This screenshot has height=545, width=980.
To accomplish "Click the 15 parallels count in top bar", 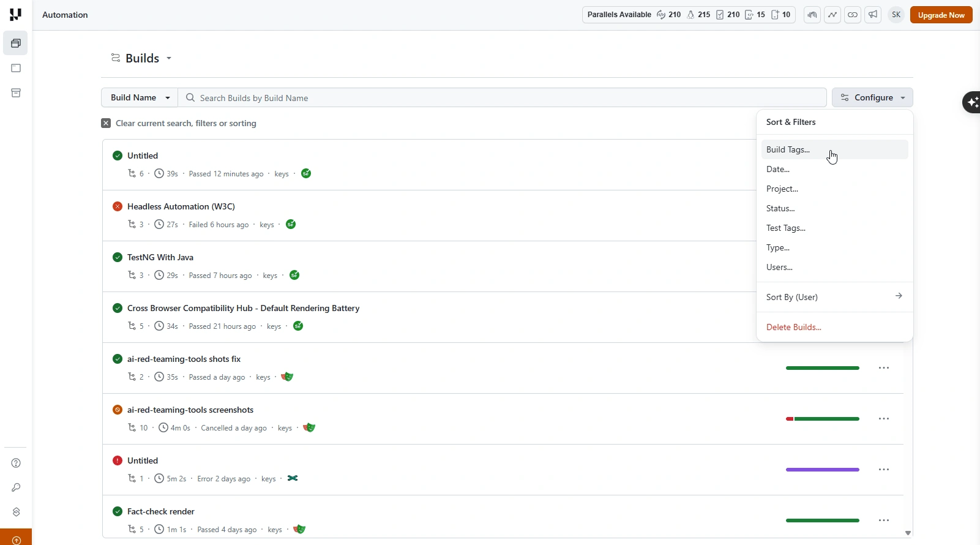I will click(755, 15).
